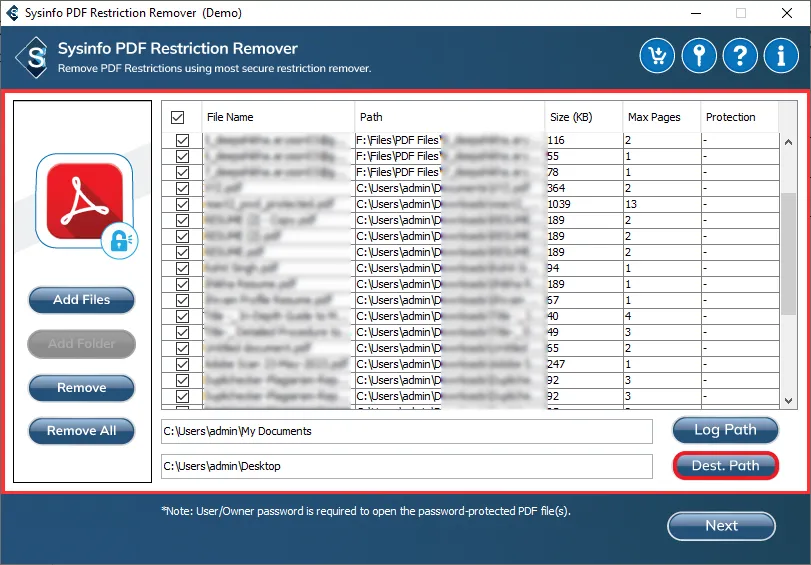Click the key activation icon
The width and height of the screenshot is (811, 565).
(699, 55)
